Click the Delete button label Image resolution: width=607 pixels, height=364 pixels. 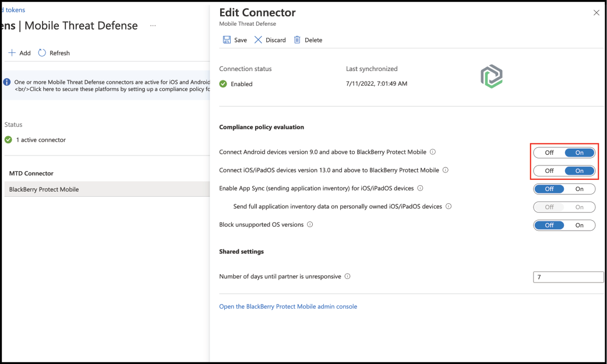(x=313, y=40)
